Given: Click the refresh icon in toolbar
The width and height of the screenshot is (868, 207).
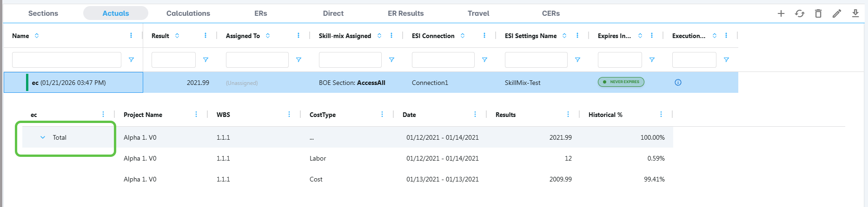Looking at the screenshot, I should (x=800, y=13).
